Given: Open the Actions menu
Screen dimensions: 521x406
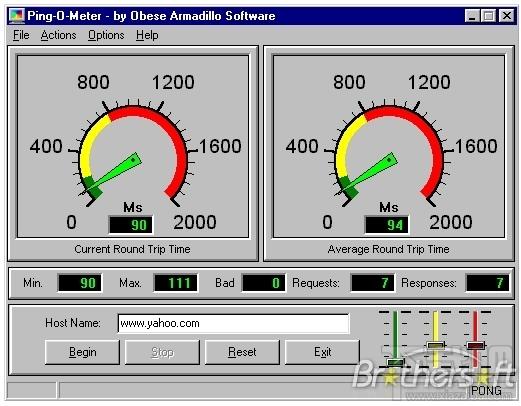Looking at the screenshot, I should click(x=58, y=35).
